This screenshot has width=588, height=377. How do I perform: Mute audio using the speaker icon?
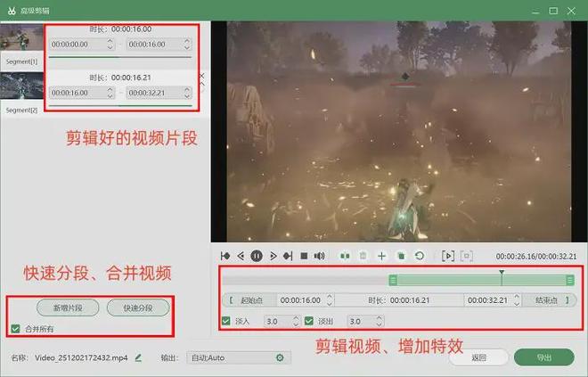pos(320,256)
